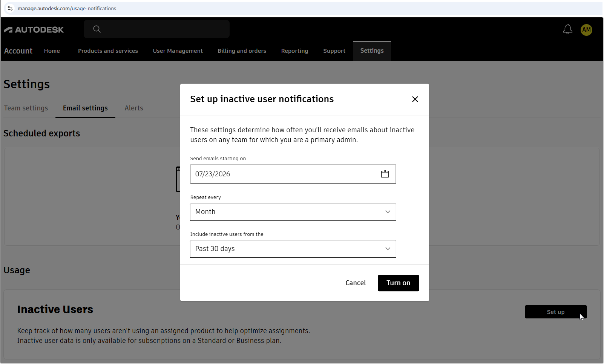Go to Home in the navigation bar
The width and height of the screenshot is (604, 364).
[x=52, y=51]
